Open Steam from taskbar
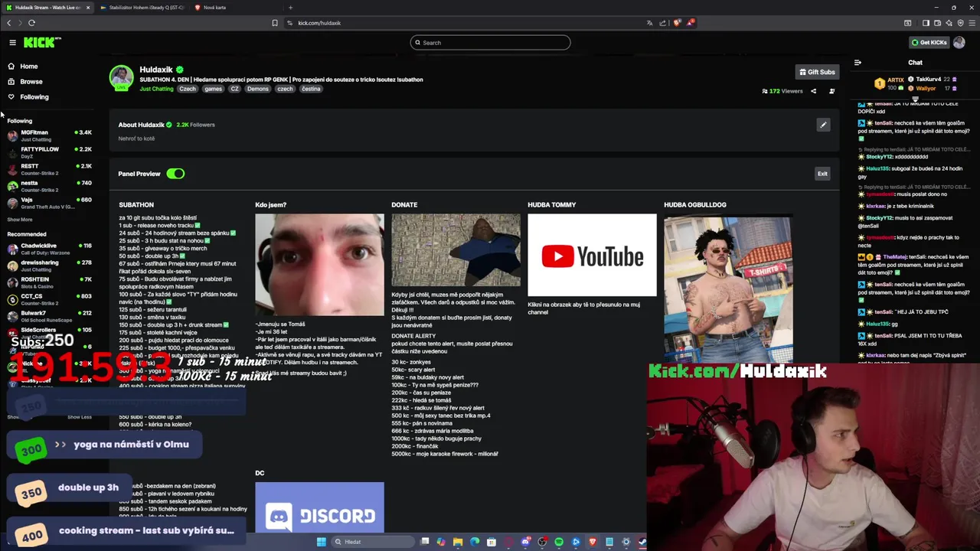This screenshot has width=980, height=551. [x=642, y=542]
